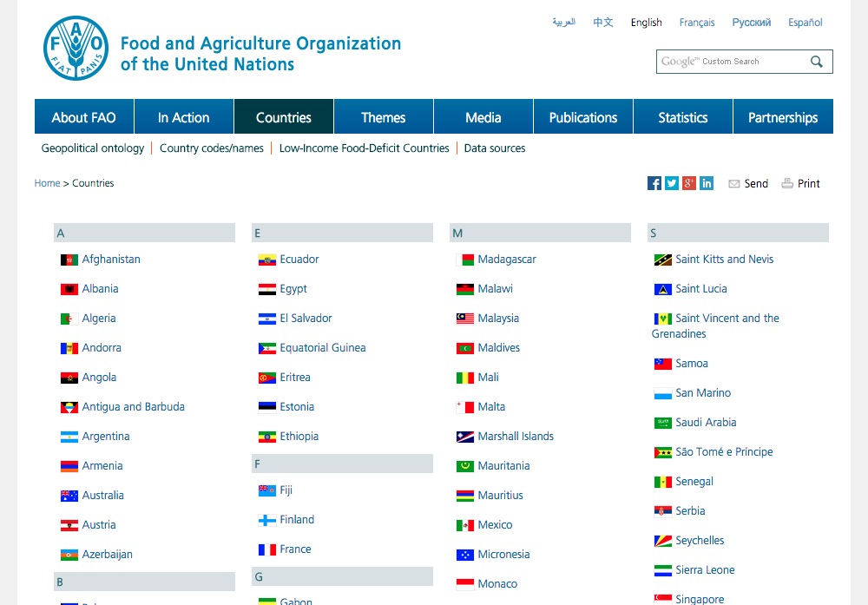The image size is (868, 605).
Task: Open Saint Vincent and the Grenadines
Action: point(715,326)
